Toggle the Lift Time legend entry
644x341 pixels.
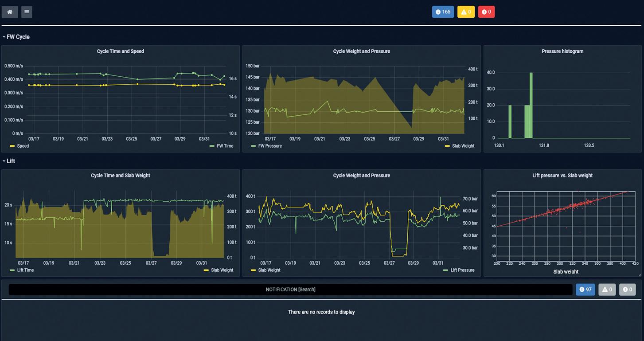pos(22,270)
